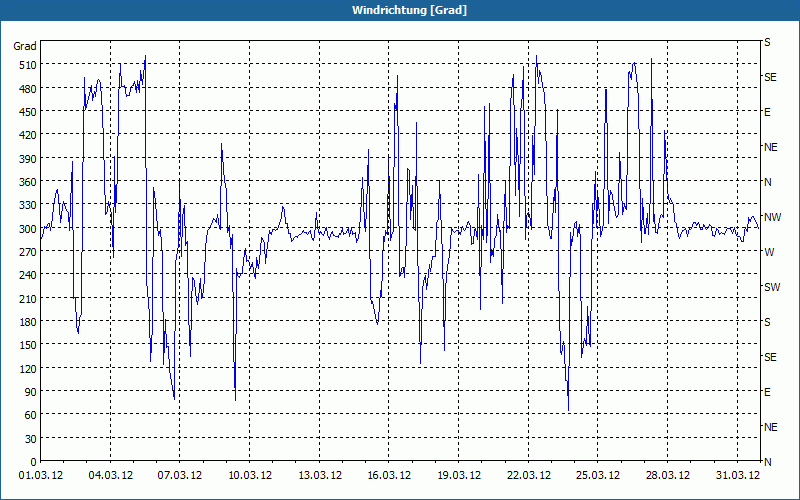The width and height of the screenshot is (800, 500).
Task: Click the 25.03.12 x-axis date
Action: (598, 475)
